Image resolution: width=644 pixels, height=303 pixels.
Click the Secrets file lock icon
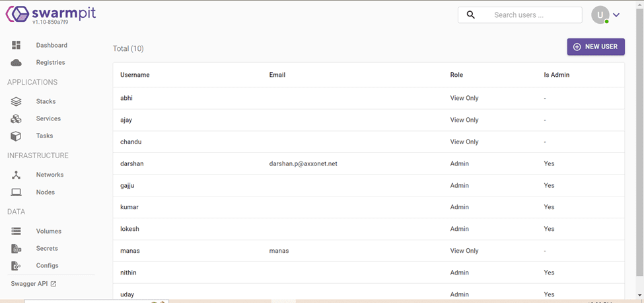click(x=17, y=248)
